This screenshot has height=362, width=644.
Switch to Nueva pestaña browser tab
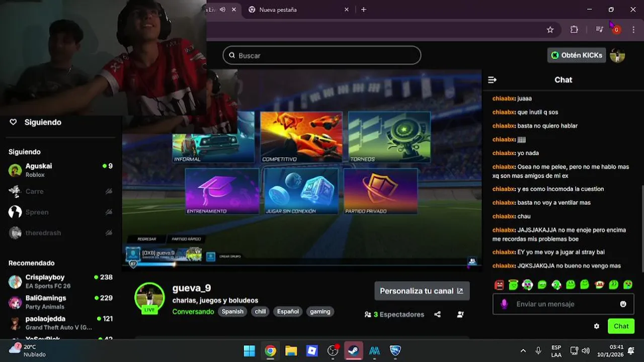coord(299,10)
